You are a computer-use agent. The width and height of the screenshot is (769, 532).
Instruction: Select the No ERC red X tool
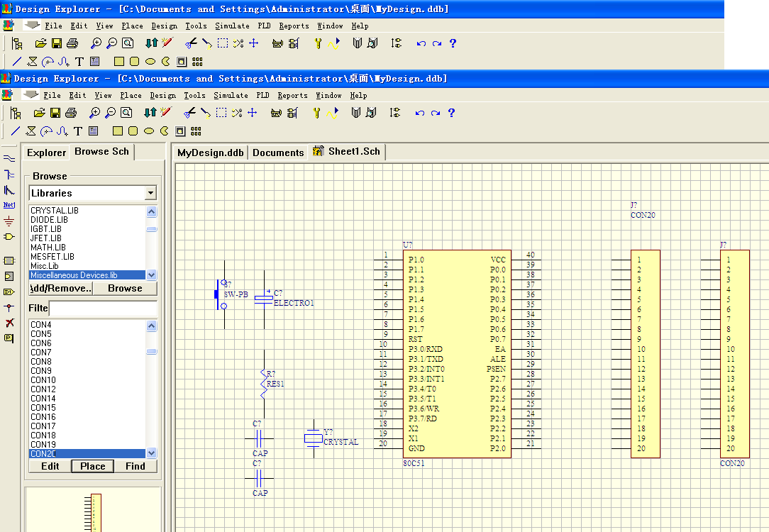point(9,323)
